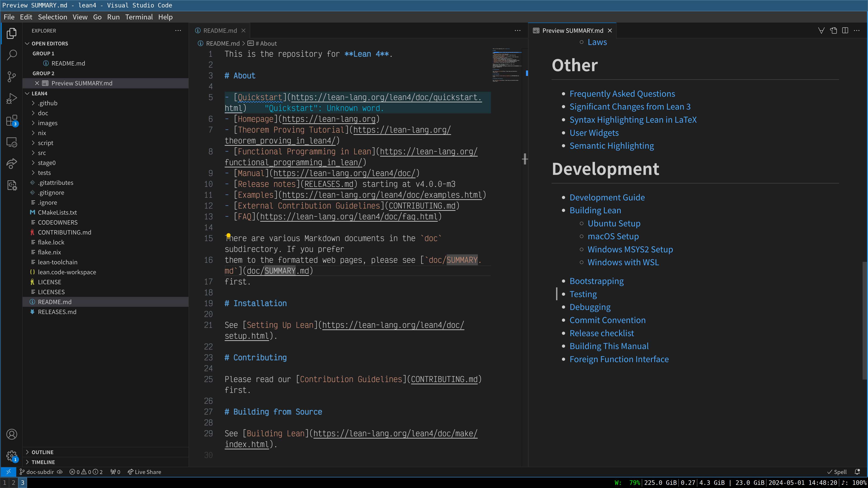The image size is (868, 488).
Task: Open the Explorer view in activity bar
Action: coord(12,33)
